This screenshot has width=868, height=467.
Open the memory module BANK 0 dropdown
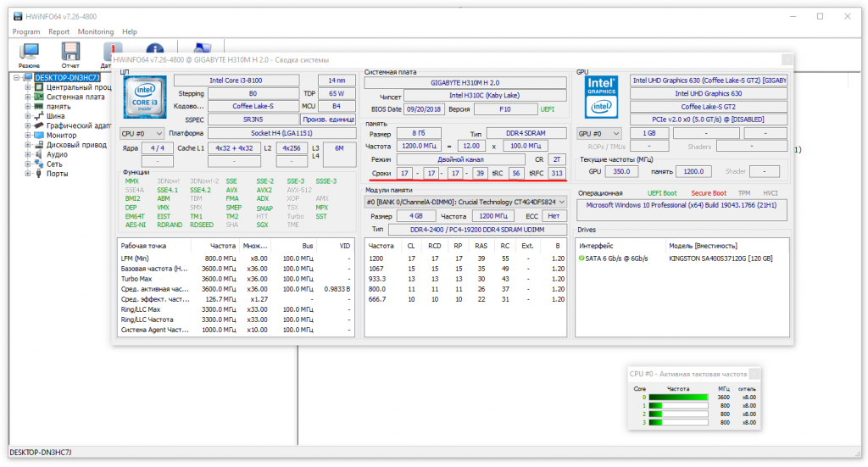click(x=465, y=202)
